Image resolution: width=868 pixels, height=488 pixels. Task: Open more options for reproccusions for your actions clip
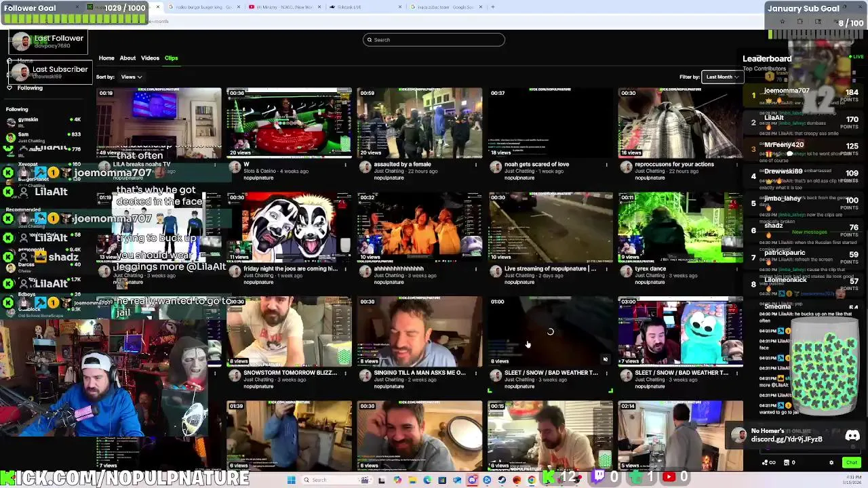point(736,164)
